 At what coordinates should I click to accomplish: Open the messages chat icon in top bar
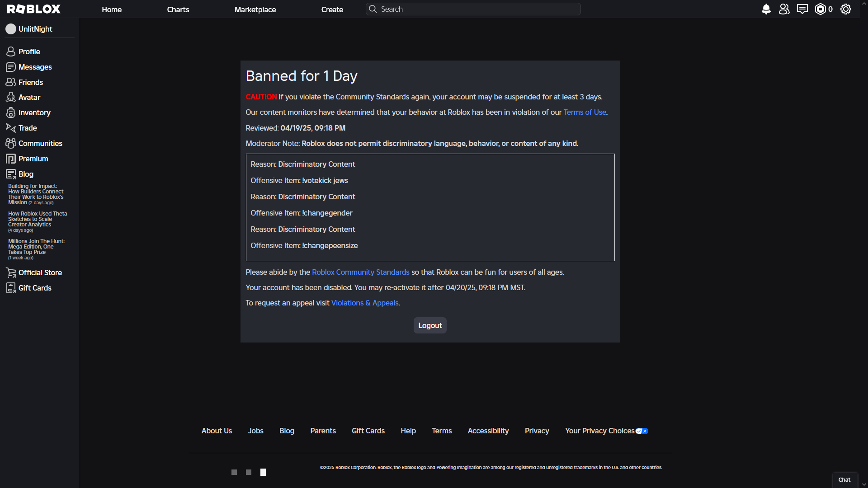tap(802, 9)
